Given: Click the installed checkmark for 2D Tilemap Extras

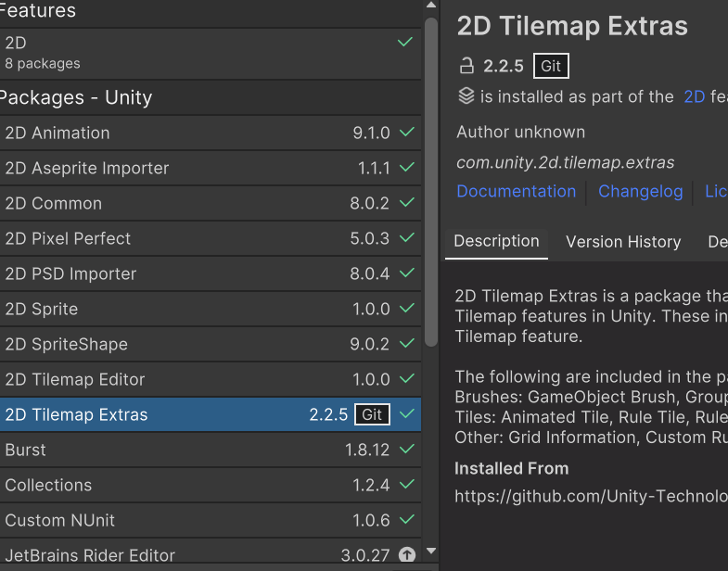Looking at the screenshot, I should (407, 413).
